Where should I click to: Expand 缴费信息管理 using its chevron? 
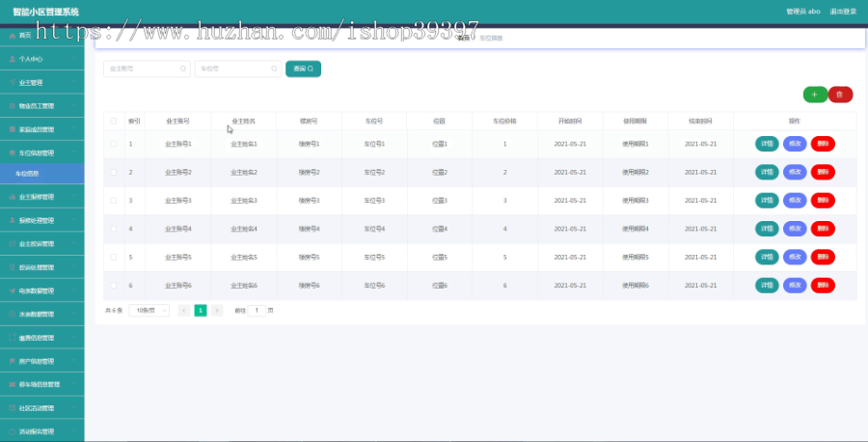point(74,338)
